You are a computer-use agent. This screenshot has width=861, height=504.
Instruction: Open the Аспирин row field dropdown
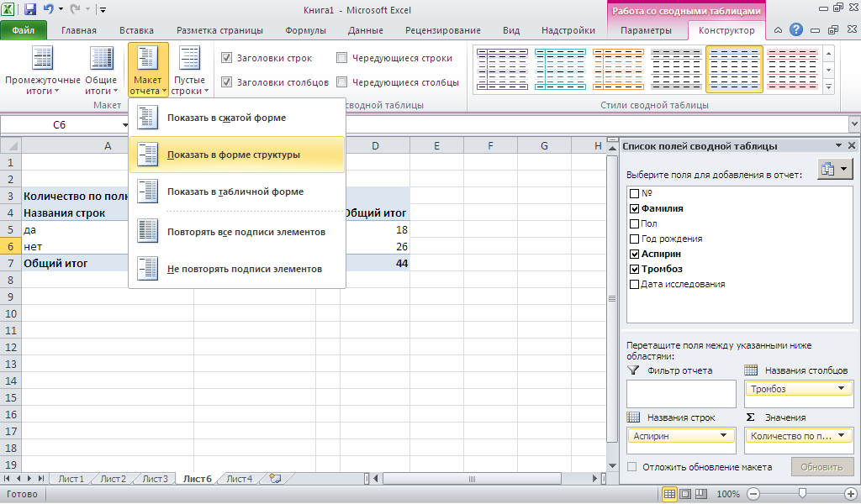[723, 436]
